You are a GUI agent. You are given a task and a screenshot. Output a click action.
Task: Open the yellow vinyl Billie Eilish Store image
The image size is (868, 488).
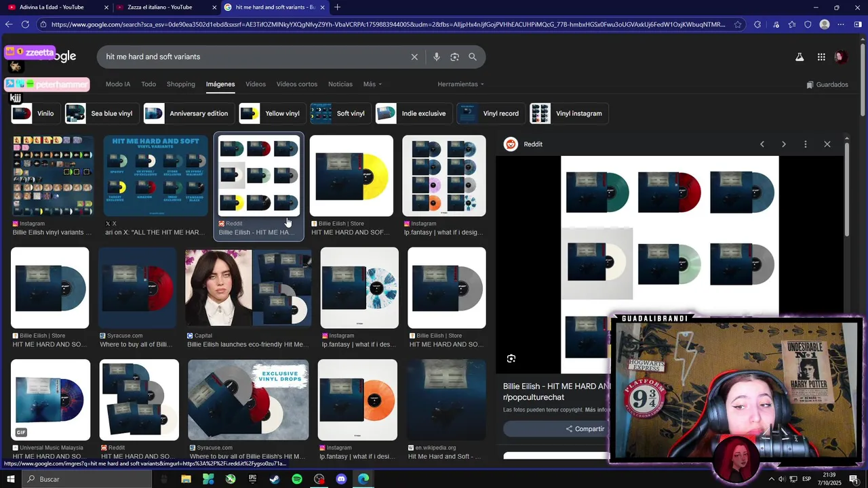pos(351,176)
